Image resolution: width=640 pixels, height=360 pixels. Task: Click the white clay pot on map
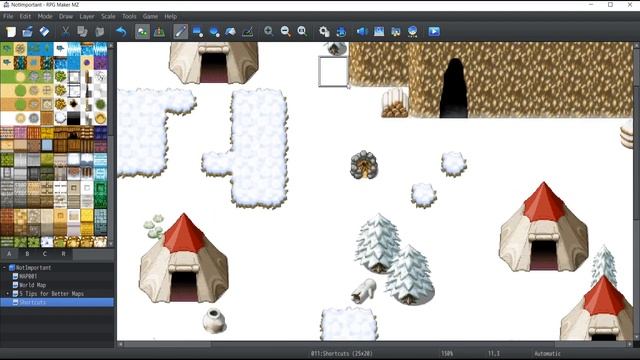214,320
